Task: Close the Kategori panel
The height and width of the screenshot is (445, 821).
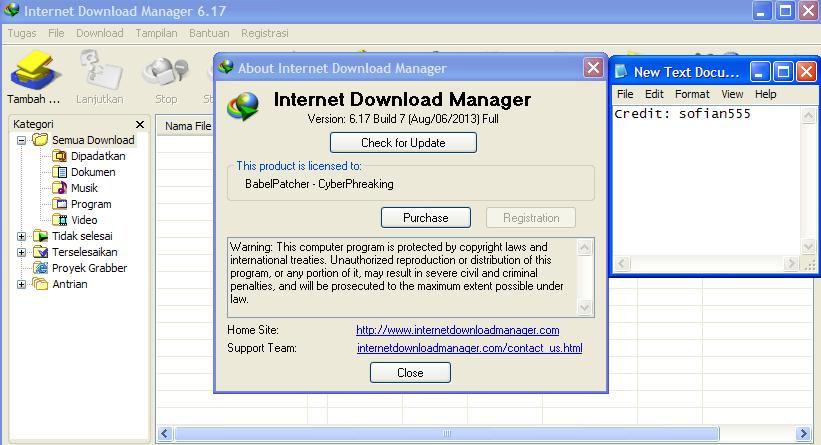Action: click(x=140, y=124)
